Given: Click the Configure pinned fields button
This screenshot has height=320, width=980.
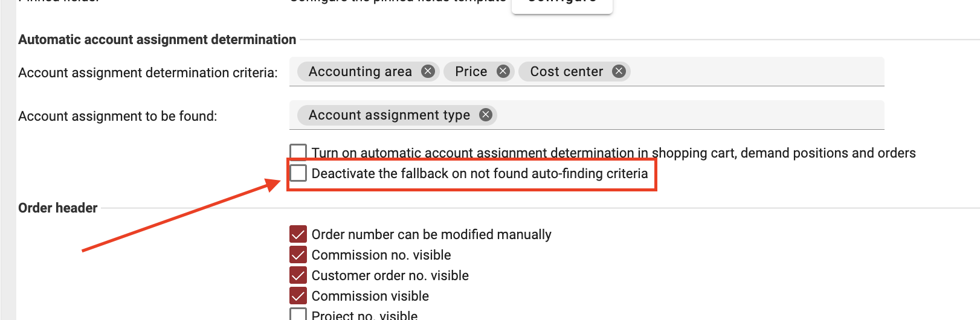Looking at the screenshot, I should [x=562, y=4].
